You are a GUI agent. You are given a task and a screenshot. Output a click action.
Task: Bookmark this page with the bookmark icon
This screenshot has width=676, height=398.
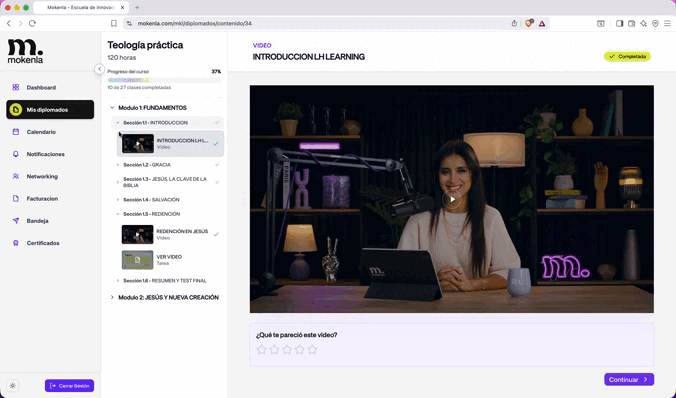tap(114, 23)
